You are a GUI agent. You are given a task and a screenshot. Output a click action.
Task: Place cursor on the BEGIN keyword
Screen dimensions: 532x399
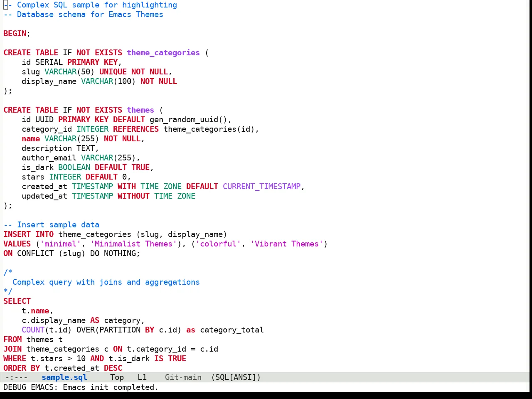(x=15, y=34)
